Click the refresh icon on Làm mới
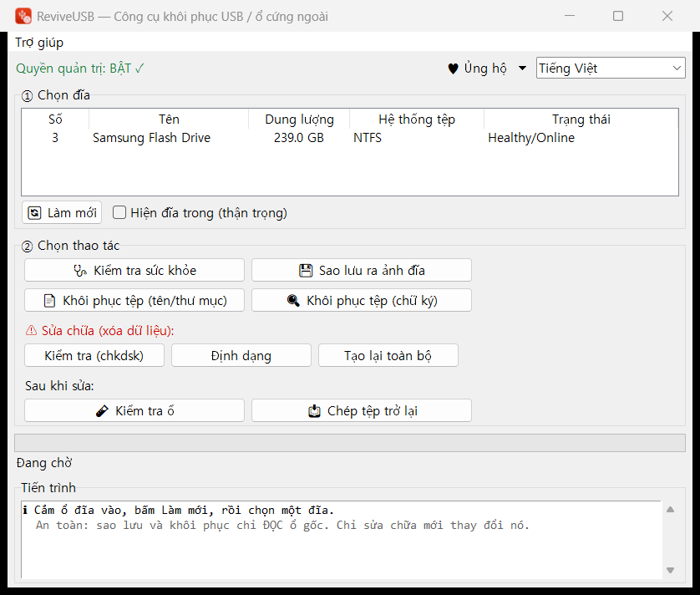This screenshot has width=700, height=595. [x=34, y=212]
